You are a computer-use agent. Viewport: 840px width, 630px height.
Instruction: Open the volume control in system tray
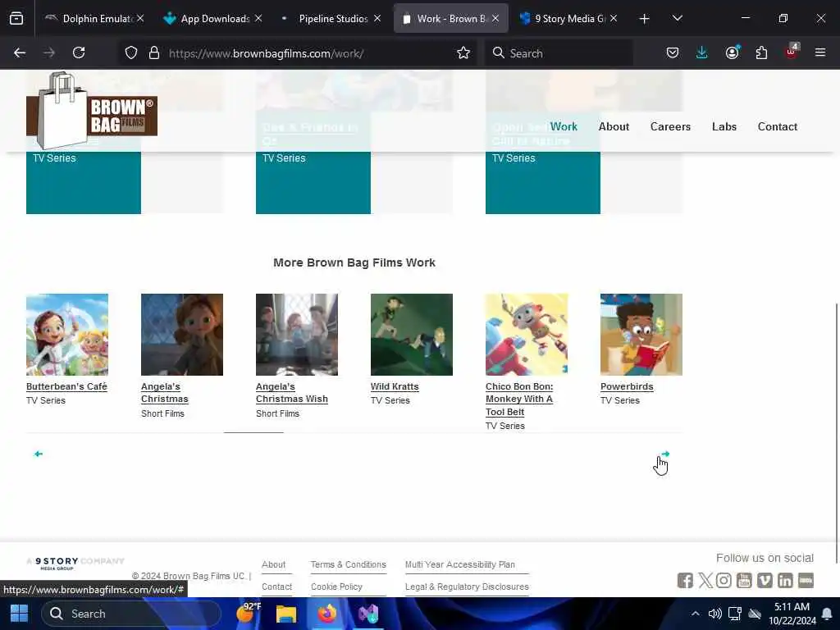(x=714, y=614)
